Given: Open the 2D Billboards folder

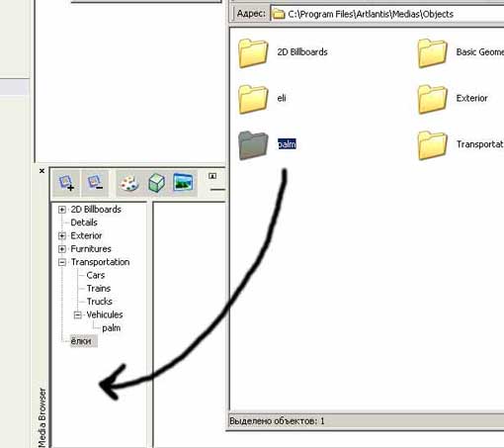Looking at the screenshot, I should (253, 52).
